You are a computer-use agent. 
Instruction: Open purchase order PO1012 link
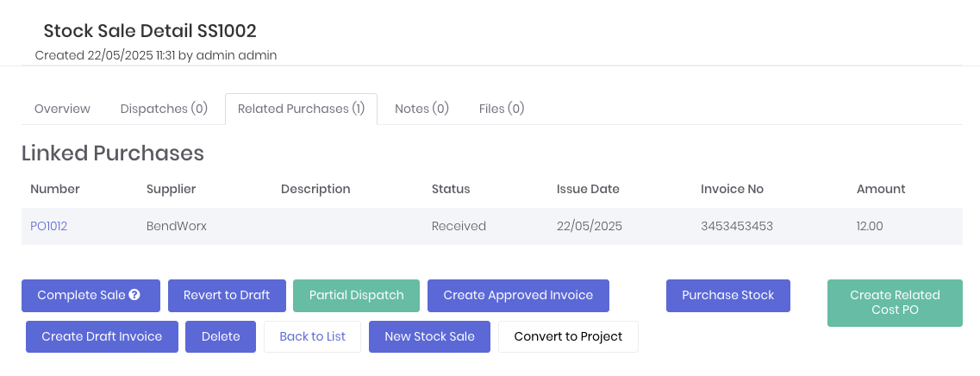click(49, 226)
